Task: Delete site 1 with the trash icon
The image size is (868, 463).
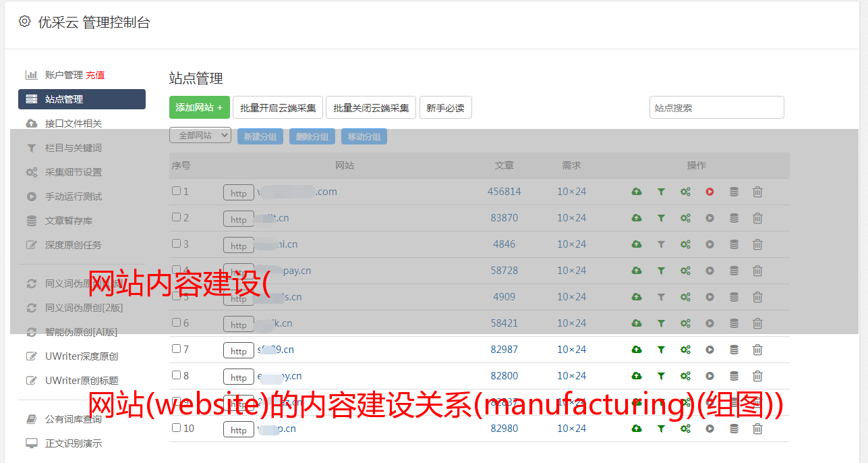Action: pyautogui.click(x=757, y=192)
